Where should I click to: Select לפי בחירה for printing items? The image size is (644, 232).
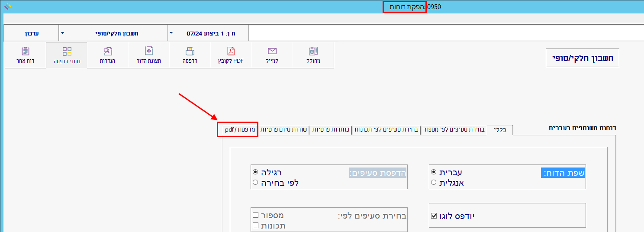(255, 183)
